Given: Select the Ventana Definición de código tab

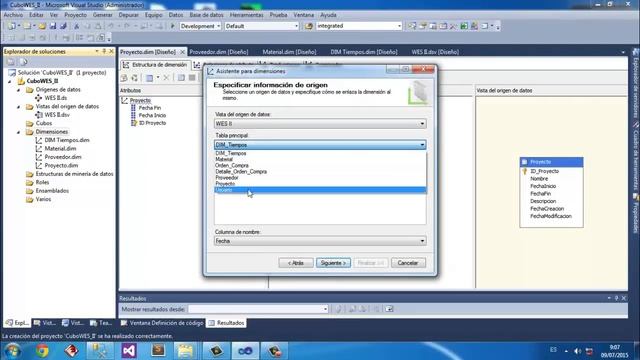Looking at the screenshot, I should click(x=162, y=323).
